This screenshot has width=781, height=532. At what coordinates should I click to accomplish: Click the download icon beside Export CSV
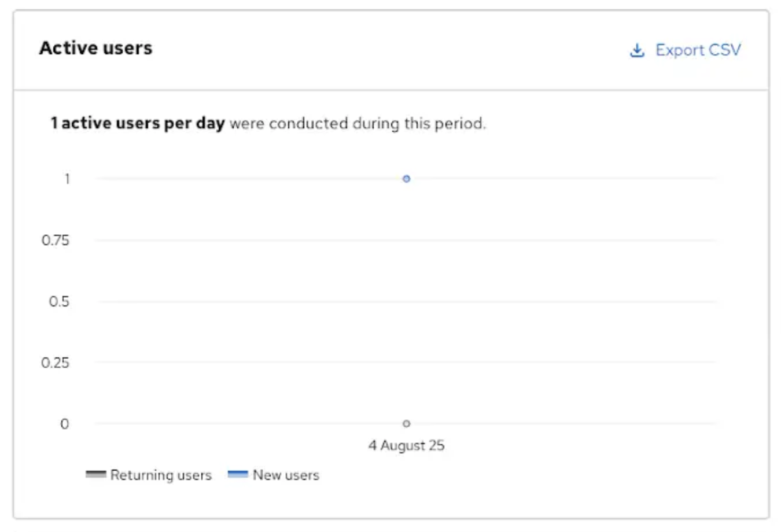click(637, 50)
